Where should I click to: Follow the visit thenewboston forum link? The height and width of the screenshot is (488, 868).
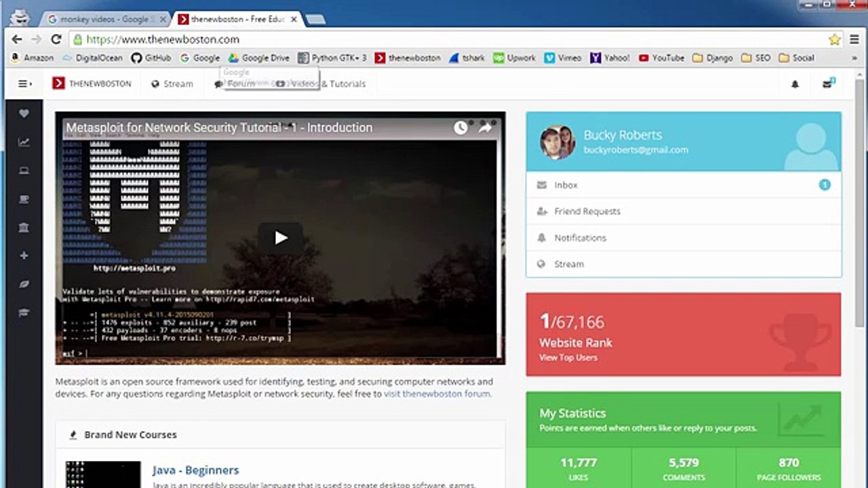point(437,394)
